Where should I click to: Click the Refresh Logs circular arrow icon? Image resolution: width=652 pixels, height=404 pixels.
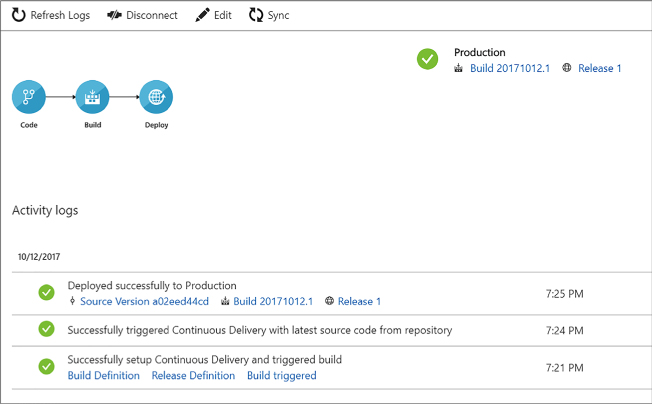[18, 15]
